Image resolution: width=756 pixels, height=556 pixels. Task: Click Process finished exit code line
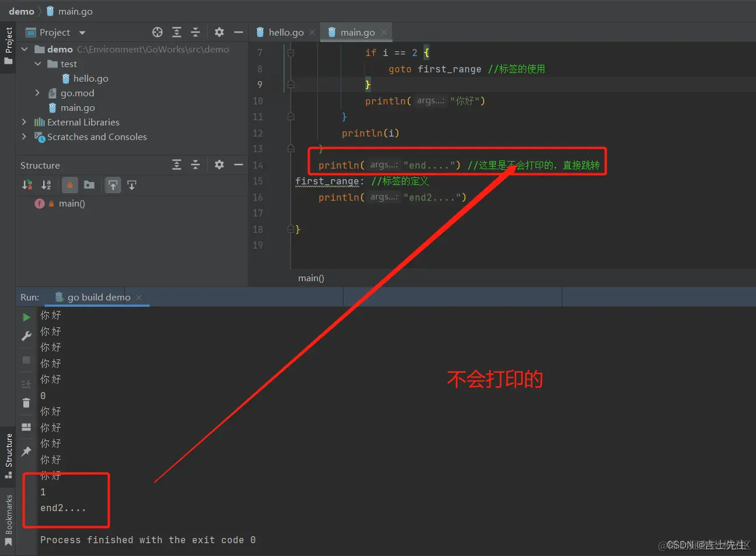point(148,540)
